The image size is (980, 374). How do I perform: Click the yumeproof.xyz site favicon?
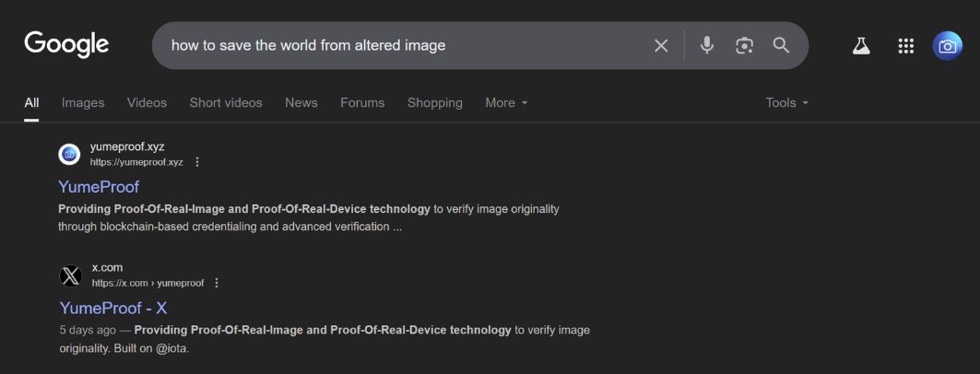[69, 154]
